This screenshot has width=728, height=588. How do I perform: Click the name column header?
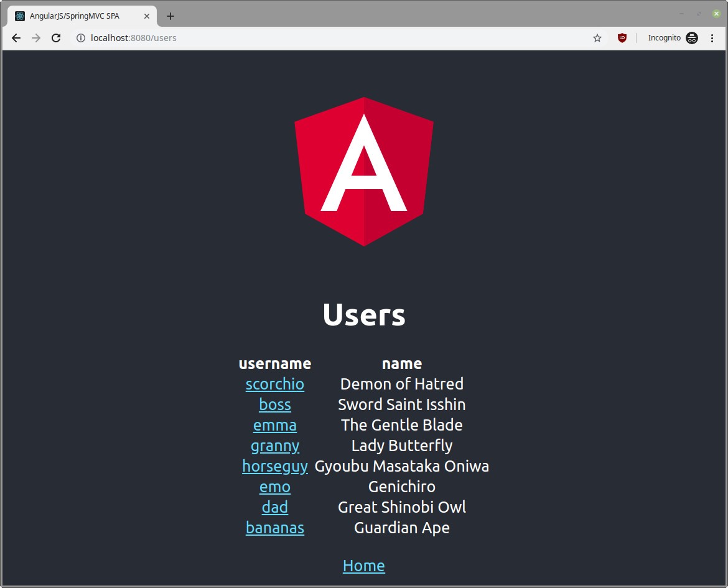coord(401,363)
